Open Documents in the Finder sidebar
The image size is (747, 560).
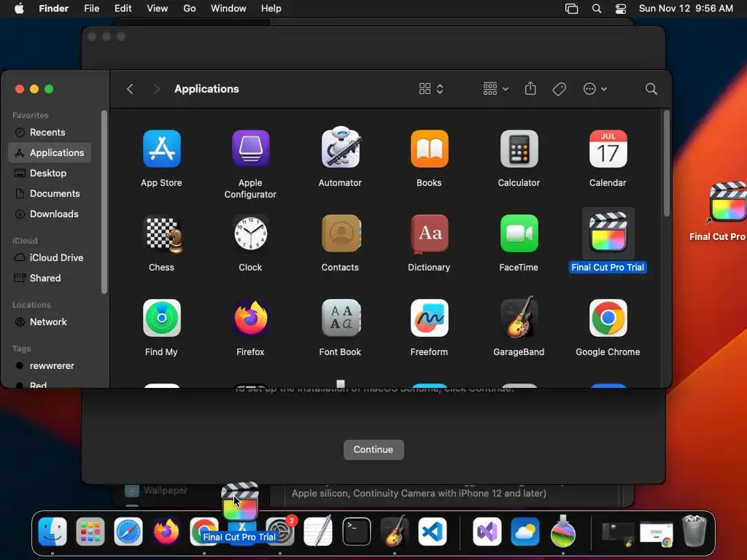pos(50,193)
